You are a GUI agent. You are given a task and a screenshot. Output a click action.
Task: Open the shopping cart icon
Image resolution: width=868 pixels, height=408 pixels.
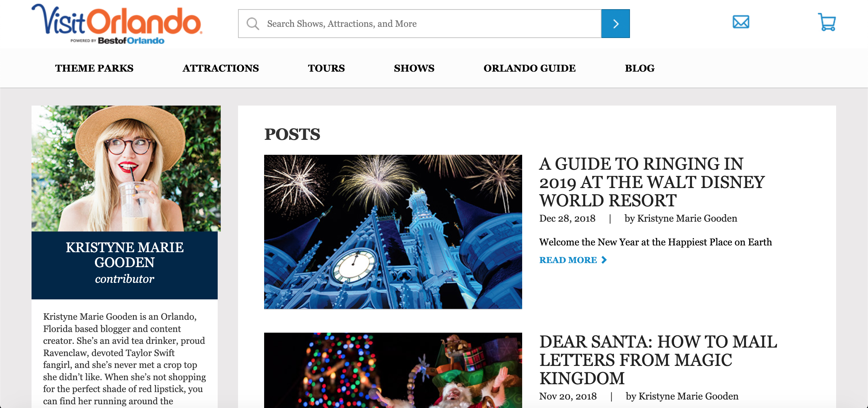[x=827, y=22]
